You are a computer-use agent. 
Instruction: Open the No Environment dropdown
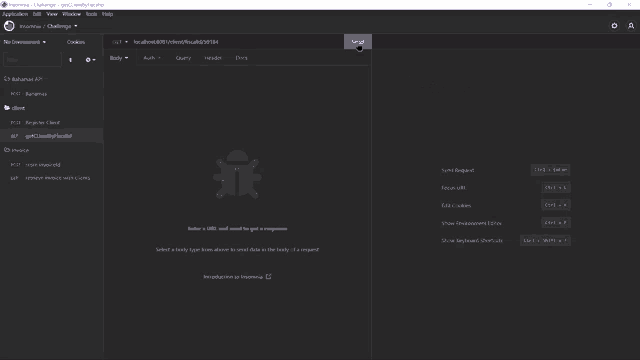[24, 42]
